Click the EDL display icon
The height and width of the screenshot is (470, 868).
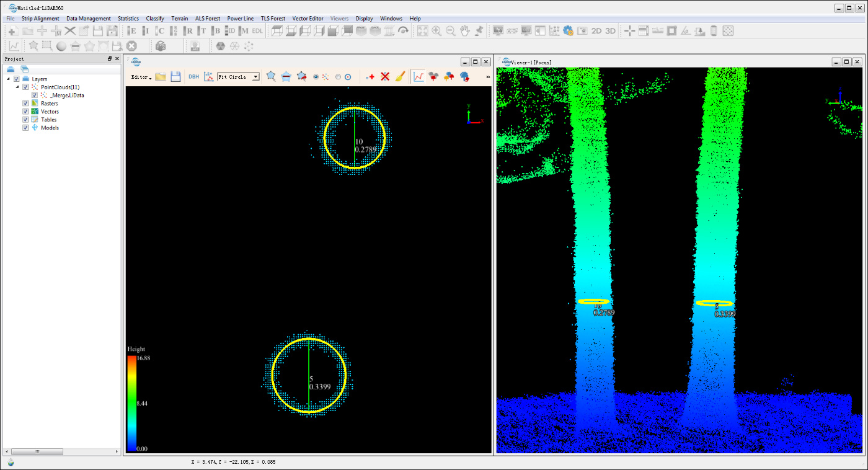click(x=257, y=30)
